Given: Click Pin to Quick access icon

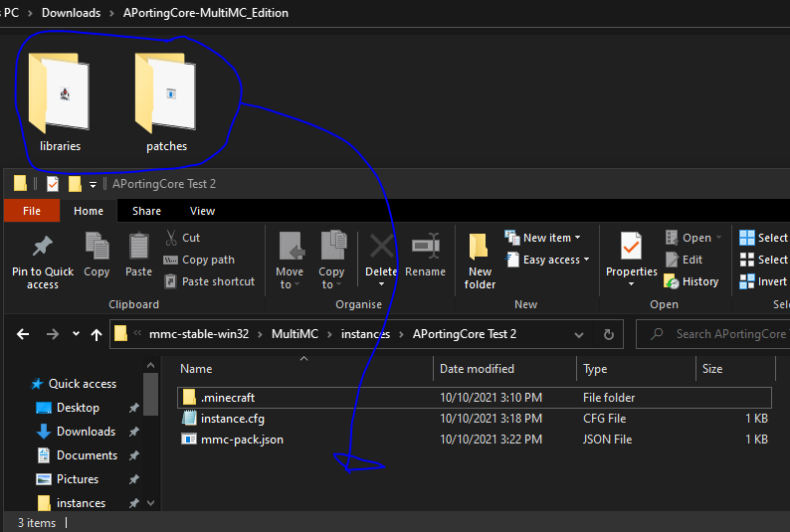Looking at the screenshot, I should 43,247.
